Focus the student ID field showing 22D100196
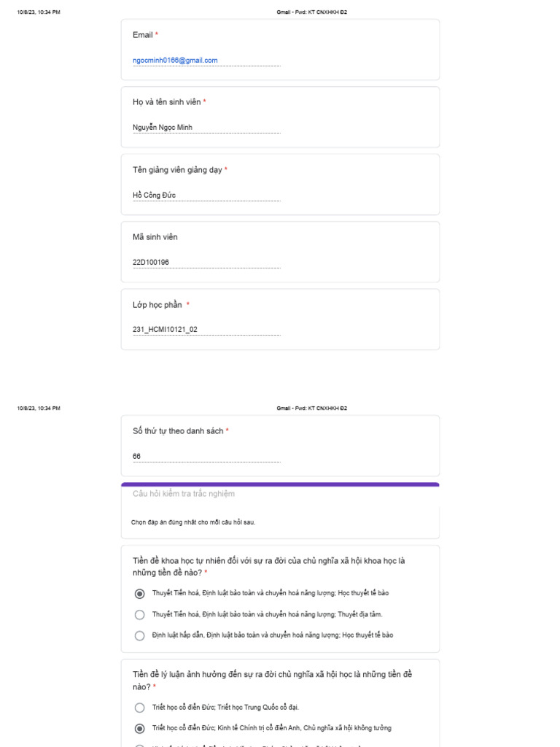 206,263
